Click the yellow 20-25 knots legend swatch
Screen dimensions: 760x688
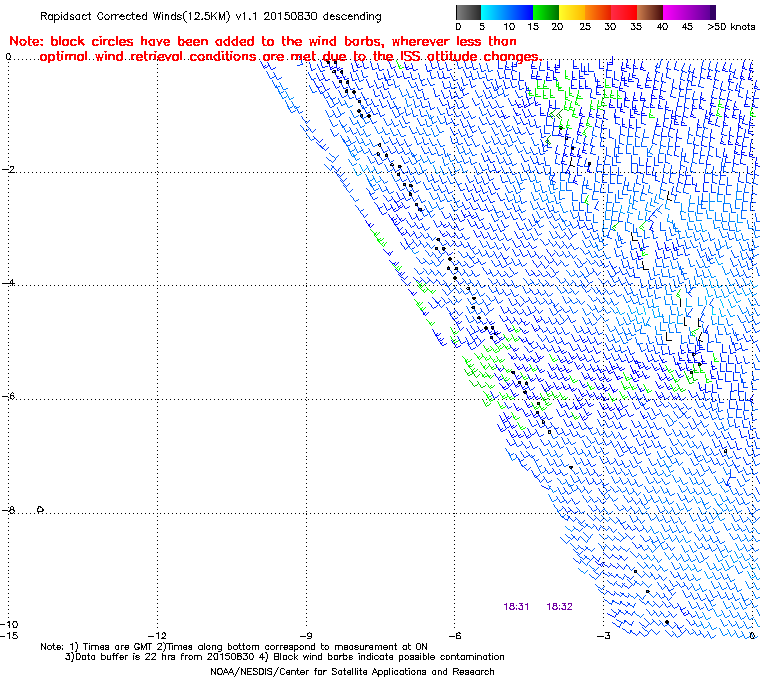pos(572,12)
